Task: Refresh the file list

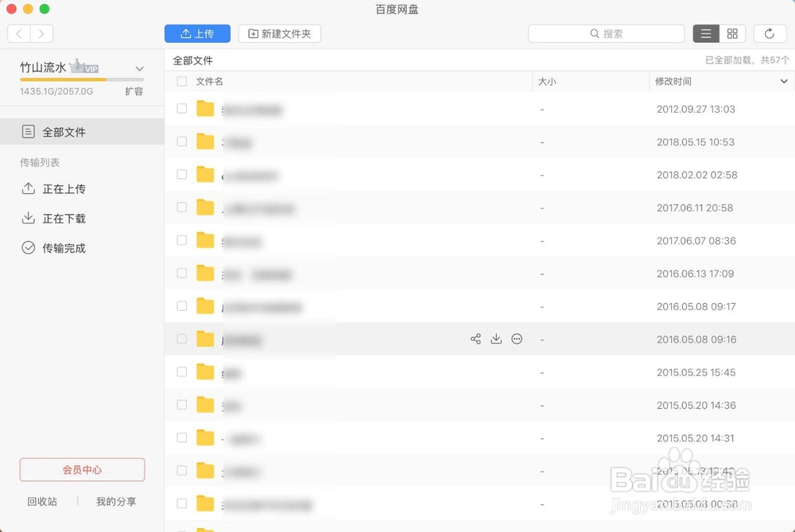Action: [769, 33]
